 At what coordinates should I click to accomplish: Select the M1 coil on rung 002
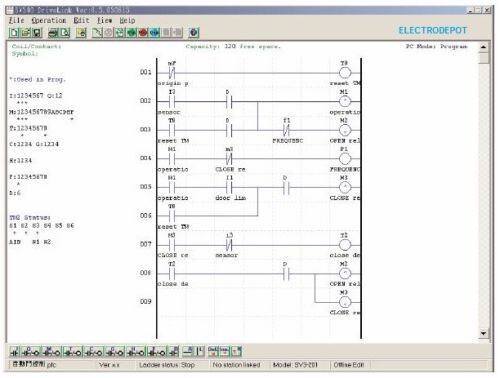[x=345, y=101]
